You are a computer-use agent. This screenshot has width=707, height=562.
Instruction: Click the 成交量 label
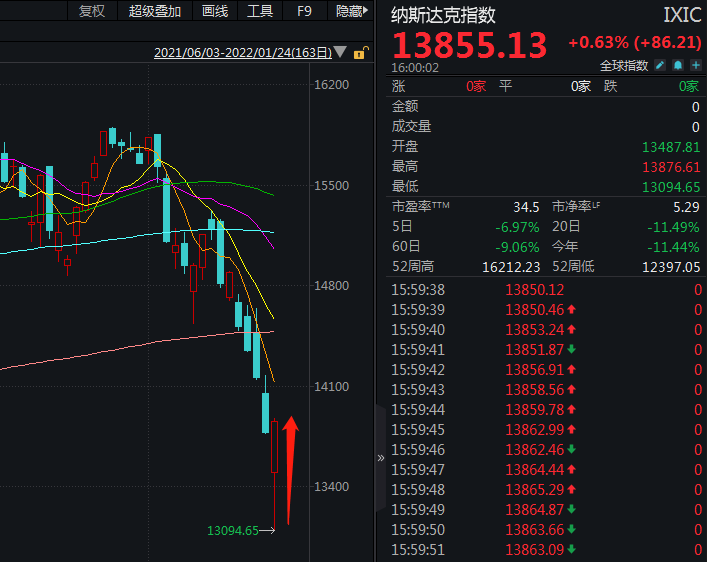pos(411,127)
